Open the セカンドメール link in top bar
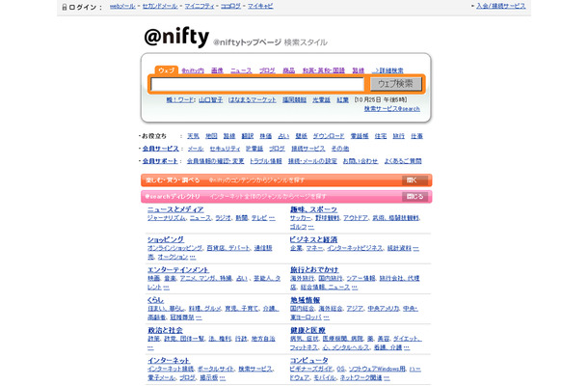The width and height of the screenshot is (588, 386). click(160, 6)
